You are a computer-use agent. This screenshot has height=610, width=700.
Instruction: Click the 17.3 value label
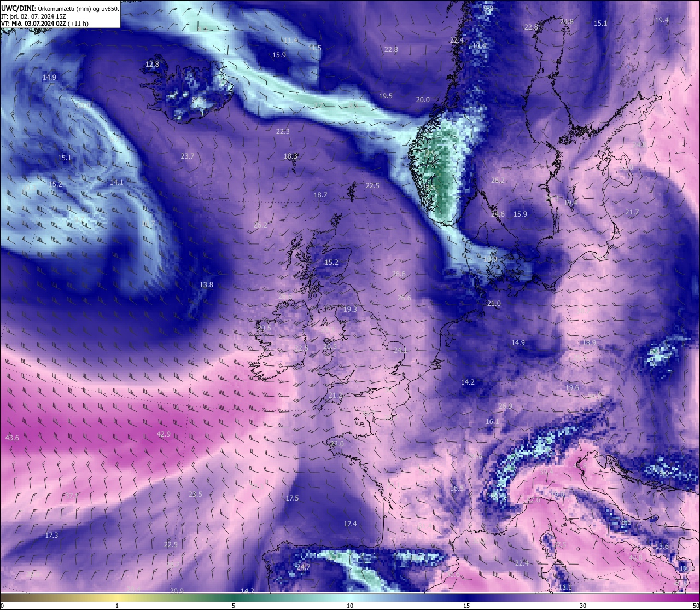tap(51, 536)
